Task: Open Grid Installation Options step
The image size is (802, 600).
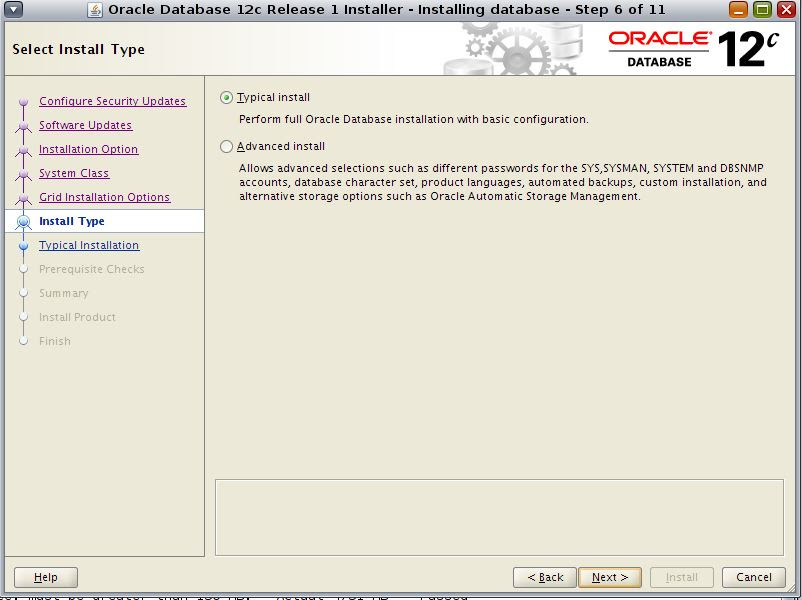Action: pos(104,197)
